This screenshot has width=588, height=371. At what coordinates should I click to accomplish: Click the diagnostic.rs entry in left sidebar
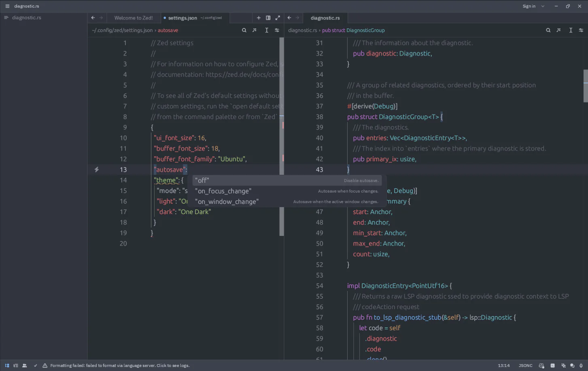[27, 18]
